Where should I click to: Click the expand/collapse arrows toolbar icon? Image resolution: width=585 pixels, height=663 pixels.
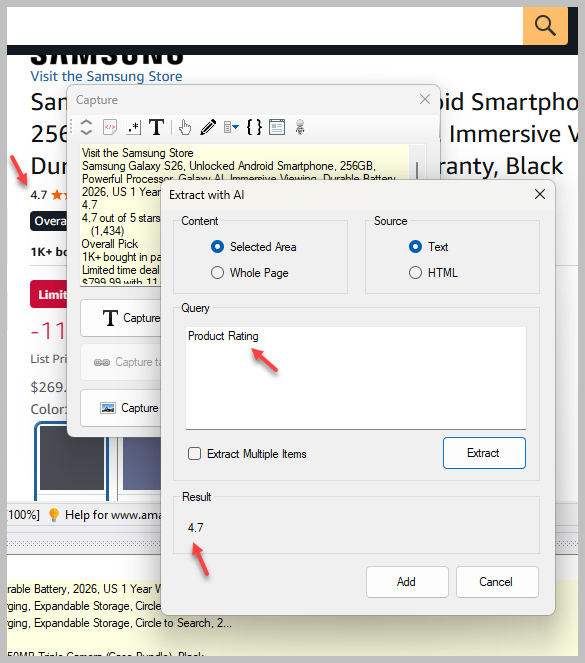tap(86, 127)
